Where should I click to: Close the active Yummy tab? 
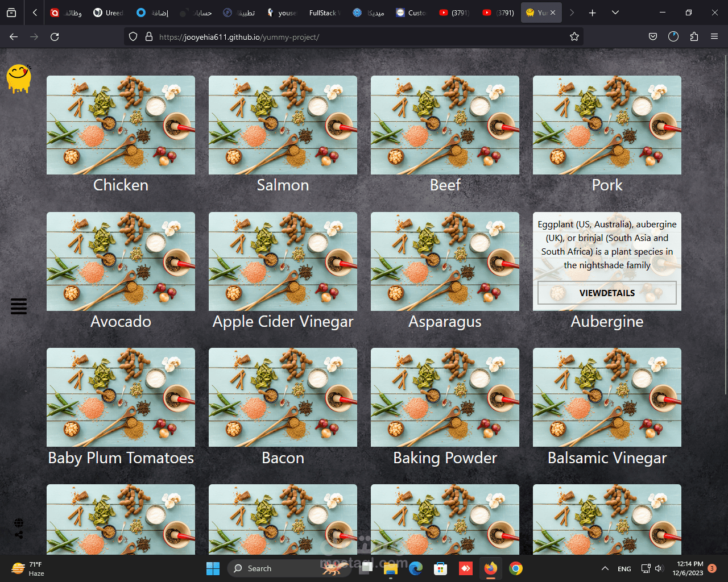pyautogui.click(x=553, y=13)
